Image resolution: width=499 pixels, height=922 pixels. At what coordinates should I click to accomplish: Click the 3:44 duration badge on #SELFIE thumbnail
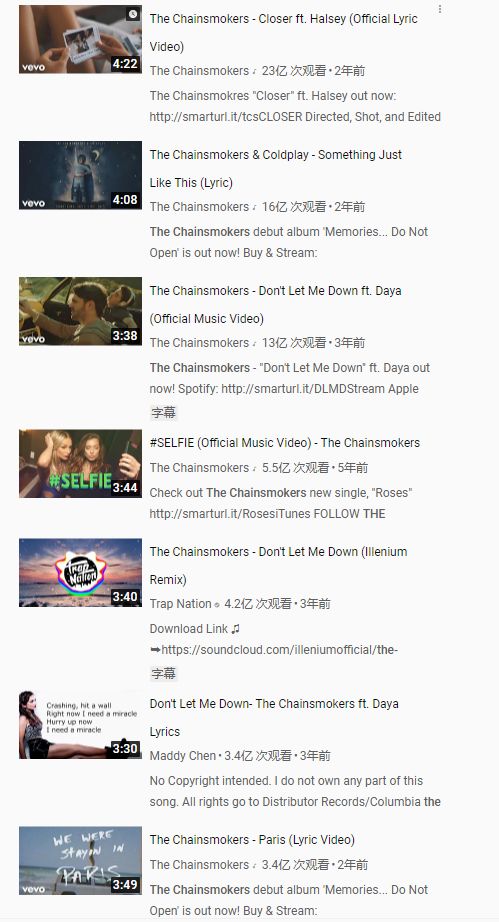(125, 487)
